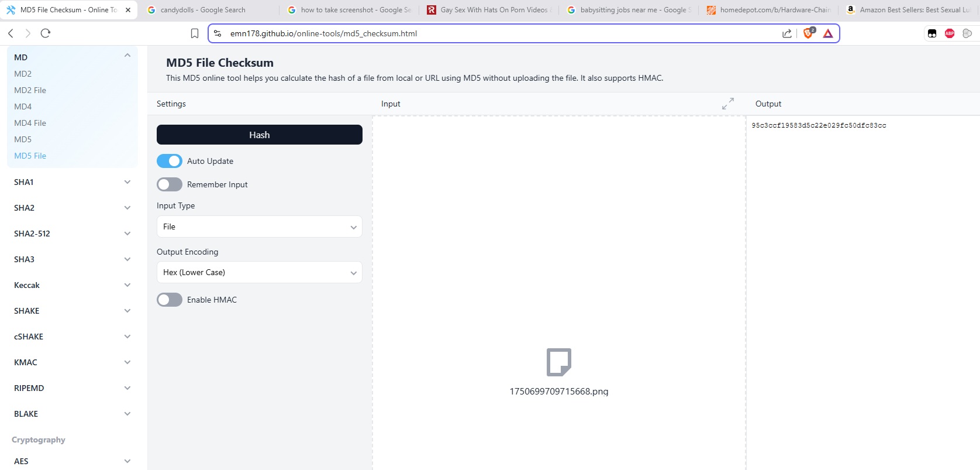Collapse the MD sidebar section
This screenshot has width=980, height=470.
tap(73, 57)
